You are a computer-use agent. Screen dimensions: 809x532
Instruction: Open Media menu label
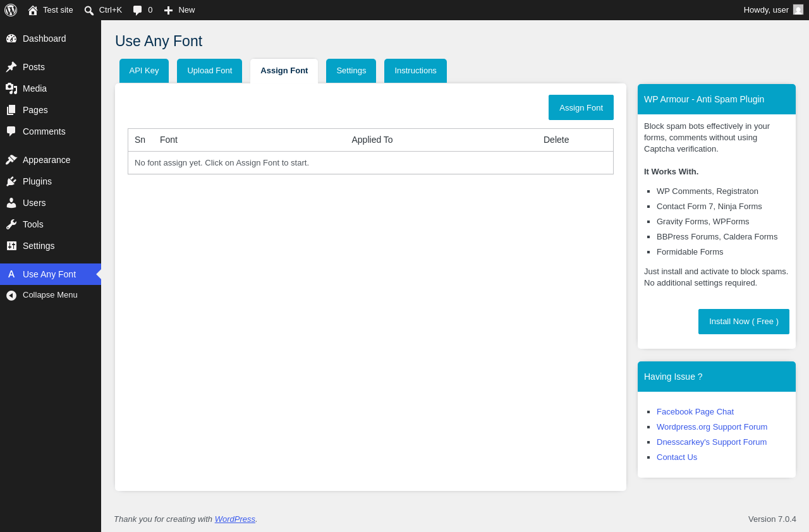coord(35,88)
